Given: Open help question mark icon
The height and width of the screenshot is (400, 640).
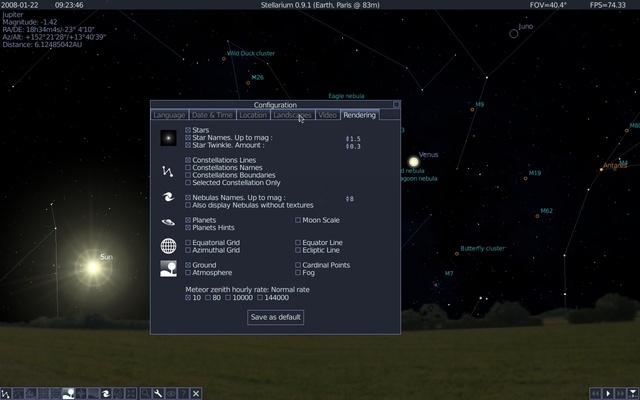Looking at the screenshot, I should point(183,393).
